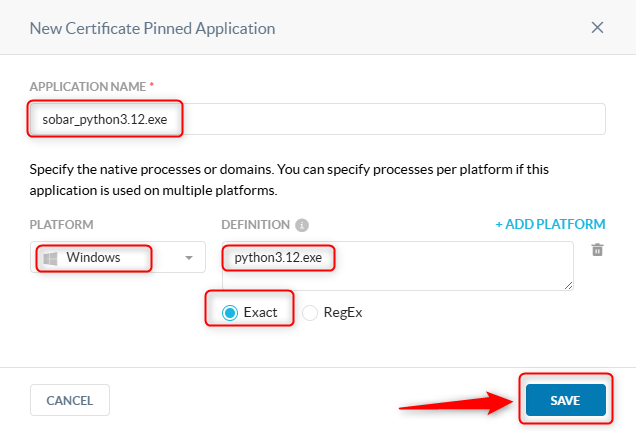This screenshot has height=431, width=636.
Task: Focus the Application Name input field
Action: click(x=318, y=119)
